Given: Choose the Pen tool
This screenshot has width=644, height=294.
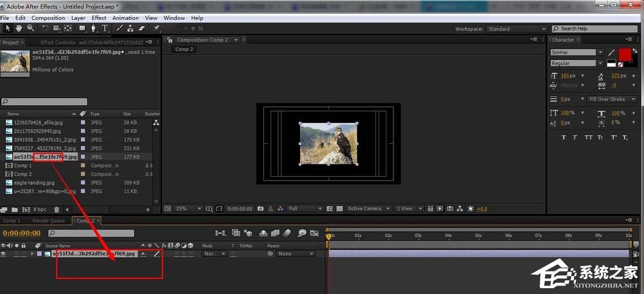Looking at the screenshot, I should coord(93,28).
